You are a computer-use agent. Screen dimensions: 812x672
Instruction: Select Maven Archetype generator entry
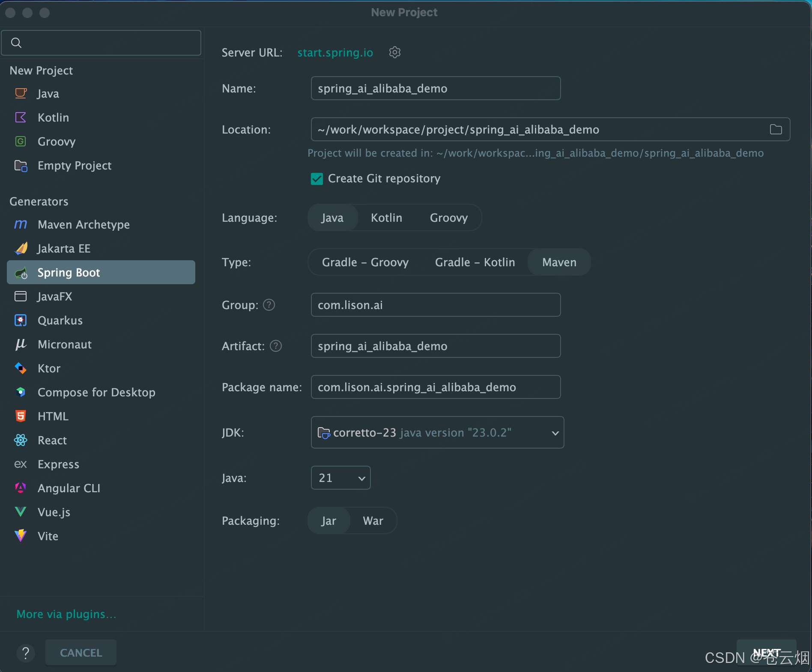101,224
